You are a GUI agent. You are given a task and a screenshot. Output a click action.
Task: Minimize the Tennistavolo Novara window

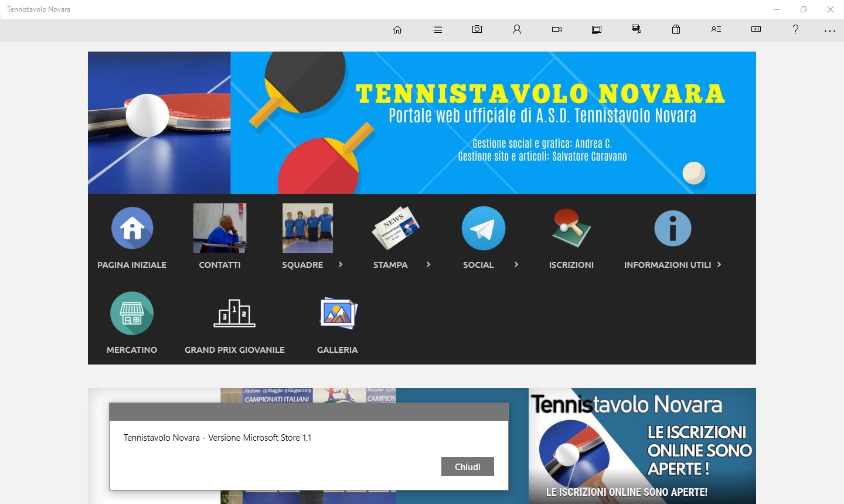(777, 9)
